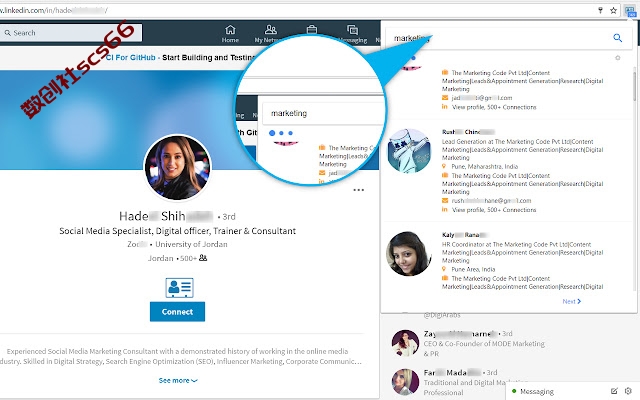The image size is (640, 400).
Task: Open the Messaging icon in the navbar
Action: tap(352, 29)
